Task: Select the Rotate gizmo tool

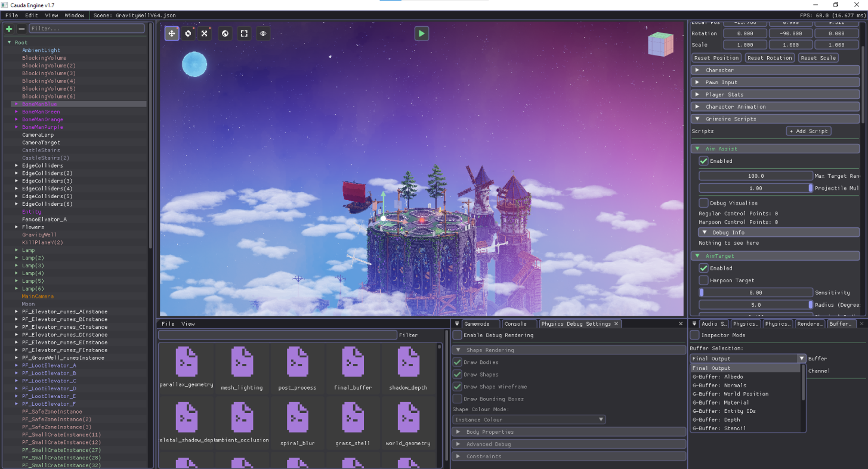Action: 188,33
